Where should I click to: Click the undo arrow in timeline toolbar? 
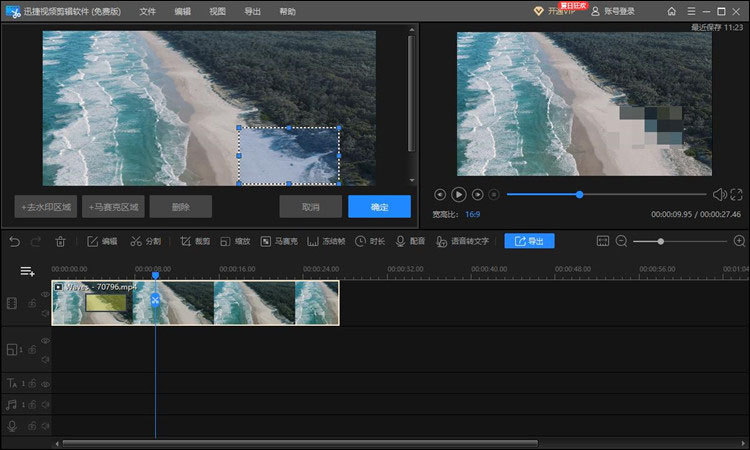14,241
